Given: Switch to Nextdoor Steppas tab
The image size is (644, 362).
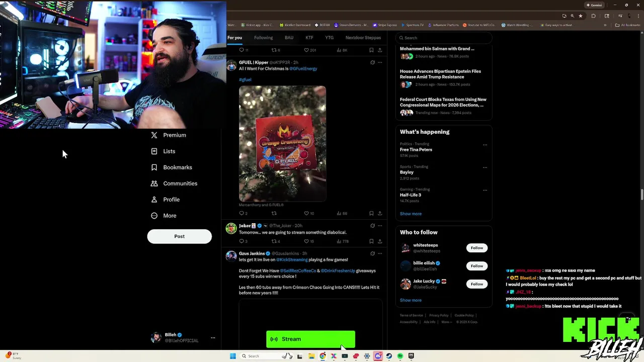Looking at the screenshot, I should pyautogui.click(x=363, y=38).
